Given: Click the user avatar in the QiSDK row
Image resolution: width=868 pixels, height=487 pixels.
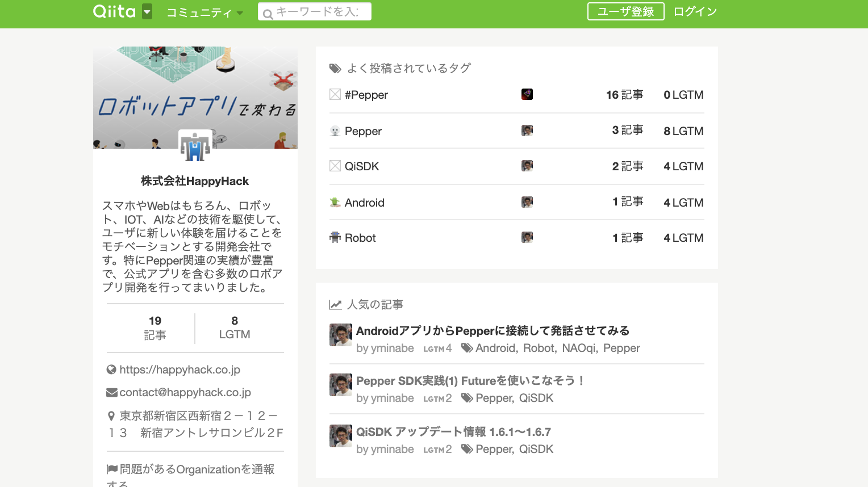Looking at the screenshot, I should 527,166.
